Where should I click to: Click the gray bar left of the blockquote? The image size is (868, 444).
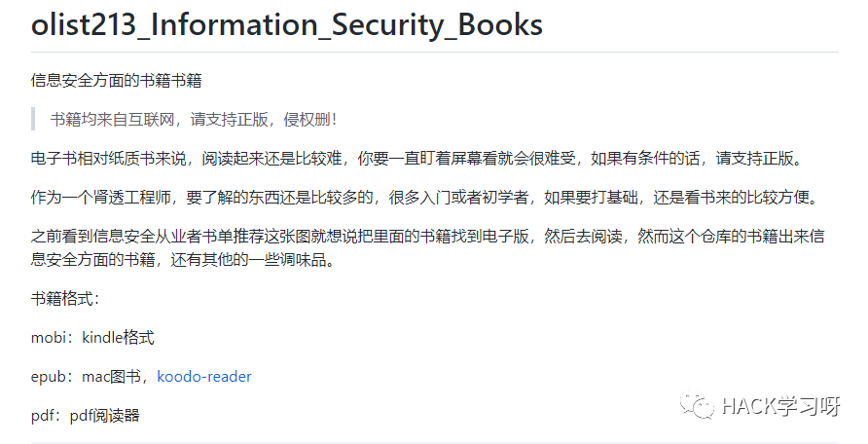point(33,119)
